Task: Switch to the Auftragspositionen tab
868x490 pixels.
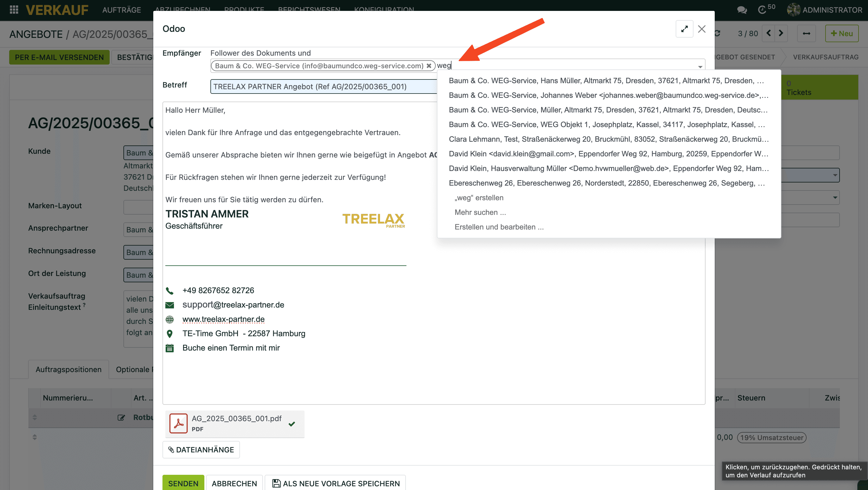Action: click(x=68, y=370)
